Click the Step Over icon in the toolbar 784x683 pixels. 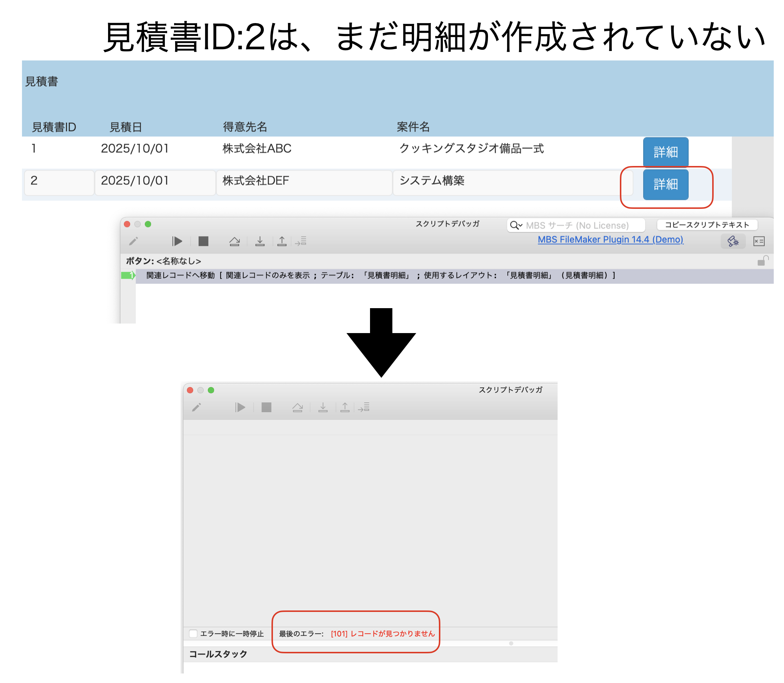tap(235, 241)
